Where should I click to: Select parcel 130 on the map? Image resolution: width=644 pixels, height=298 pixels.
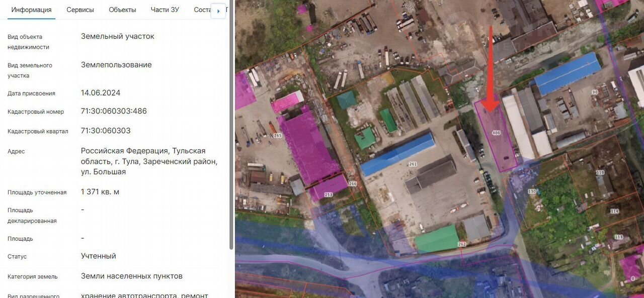coord(532,191)
